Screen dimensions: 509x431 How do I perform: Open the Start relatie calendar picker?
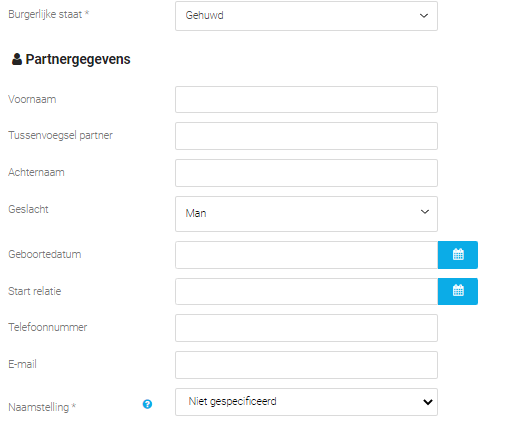pos(458,291)
